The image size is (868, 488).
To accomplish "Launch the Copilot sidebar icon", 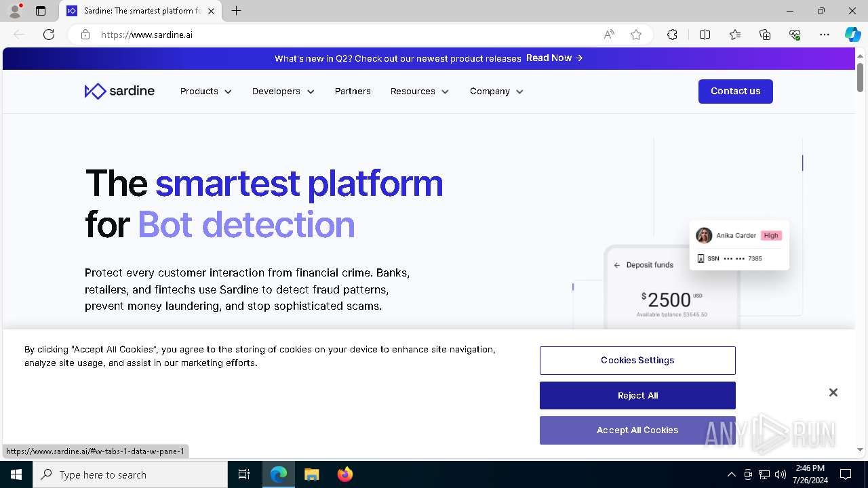I will pyautogui.click(x=852, y=35).
